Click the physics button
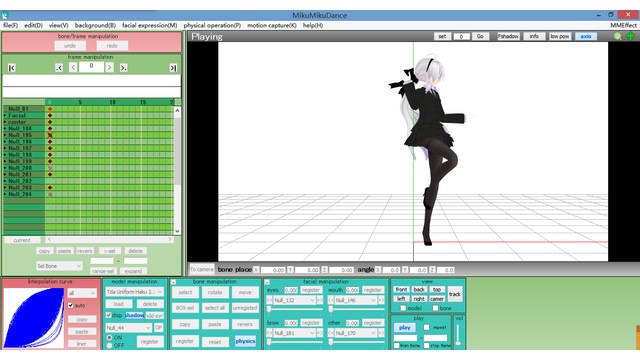640x360 pixels. [x=245, y=341]
